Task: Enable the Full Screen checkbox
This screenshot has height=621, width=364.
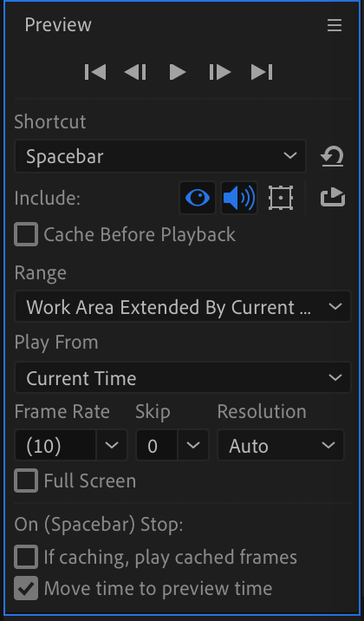Action: click(26, 480)
